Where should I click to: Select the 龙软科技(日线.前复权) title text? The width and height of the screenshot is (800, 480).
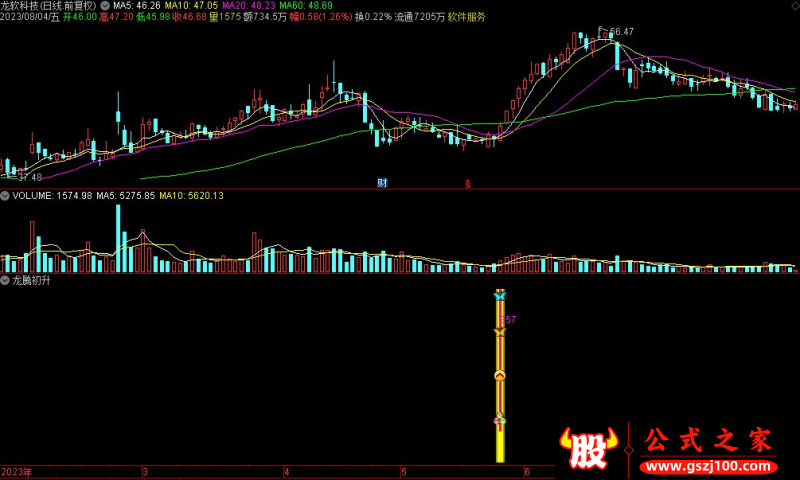(x=48, y=6)
